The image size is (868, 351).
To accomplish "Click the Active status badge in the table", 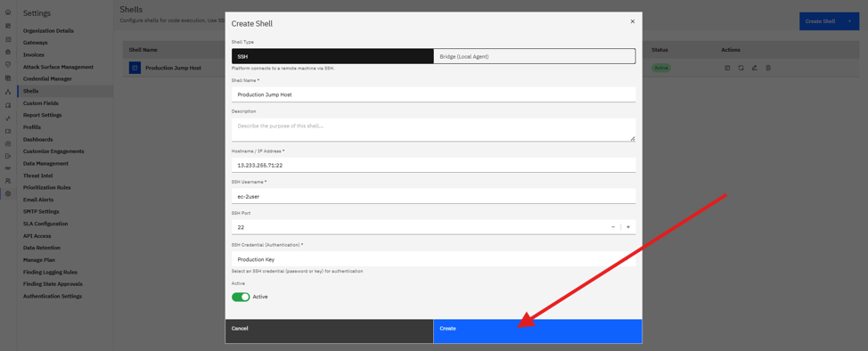I will point(661,68).
